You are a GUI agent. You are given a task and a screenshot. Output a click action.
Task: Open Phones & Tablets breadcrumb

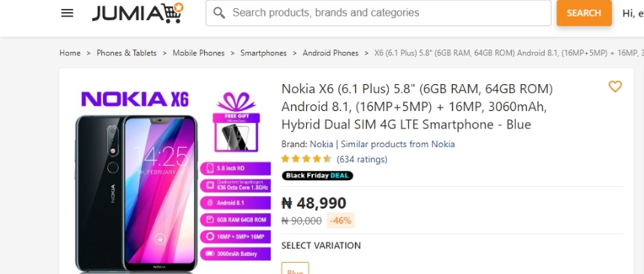tap(127, 53)
